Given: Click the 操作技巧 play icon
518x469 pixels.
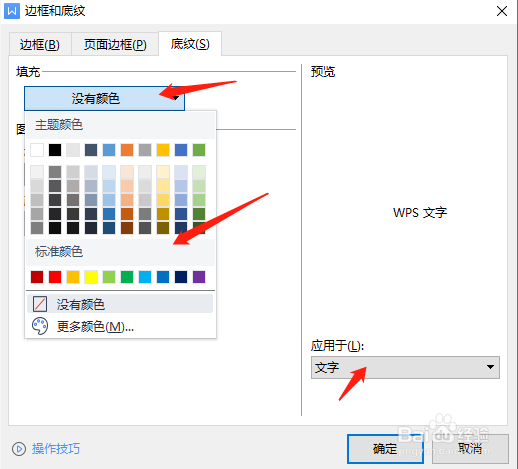Looking at the screenshot, I should (19, 449).
